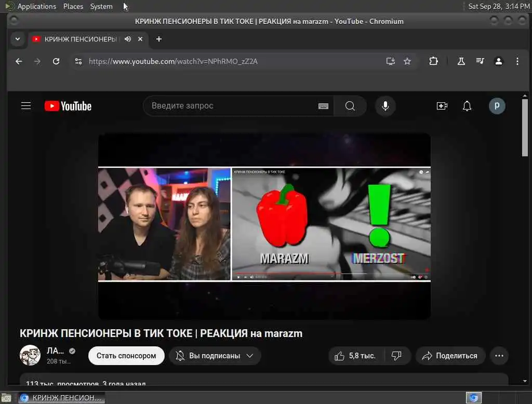The image size is (532, 404).
Task: Click the clock Sat Sep 28 3:14 PM
Action: tap(498, 6)
